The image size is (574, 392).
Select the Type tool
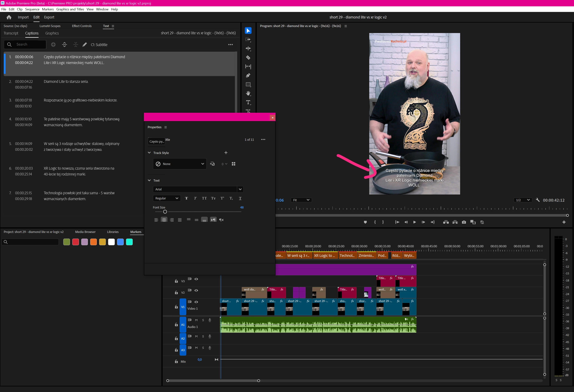coord(248,102)
